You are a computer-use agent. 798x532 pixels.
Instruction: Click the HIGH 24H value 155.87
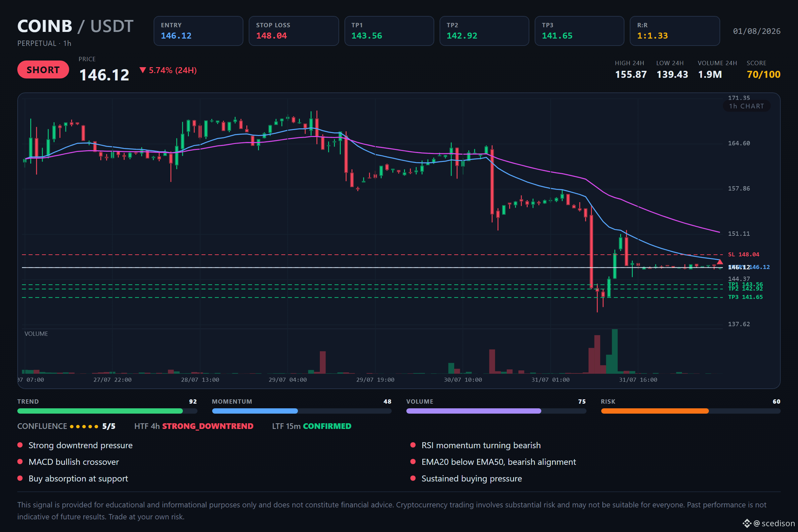631,74
